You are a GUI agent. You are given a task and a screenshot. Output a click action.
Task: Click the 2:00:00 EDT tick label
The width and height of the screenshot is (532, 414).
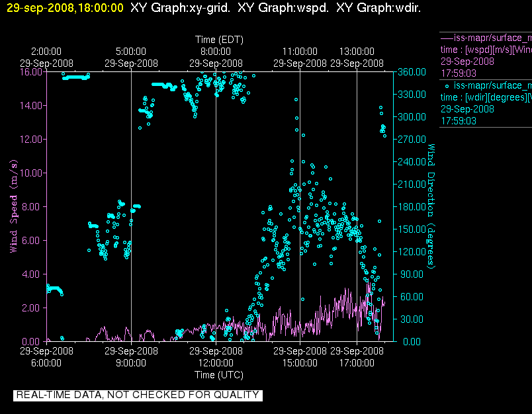click(x=46, y=52)
